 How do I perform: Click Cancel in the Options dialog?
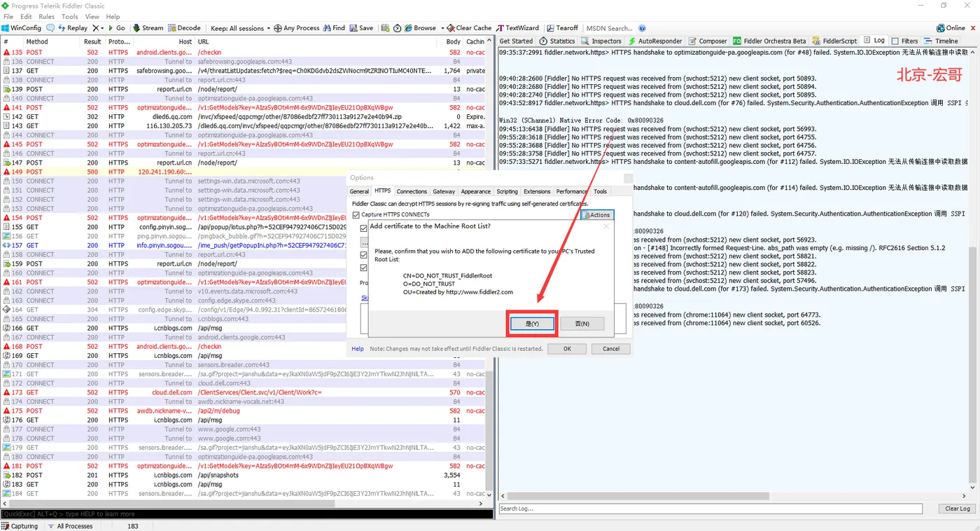coord(611,349)
